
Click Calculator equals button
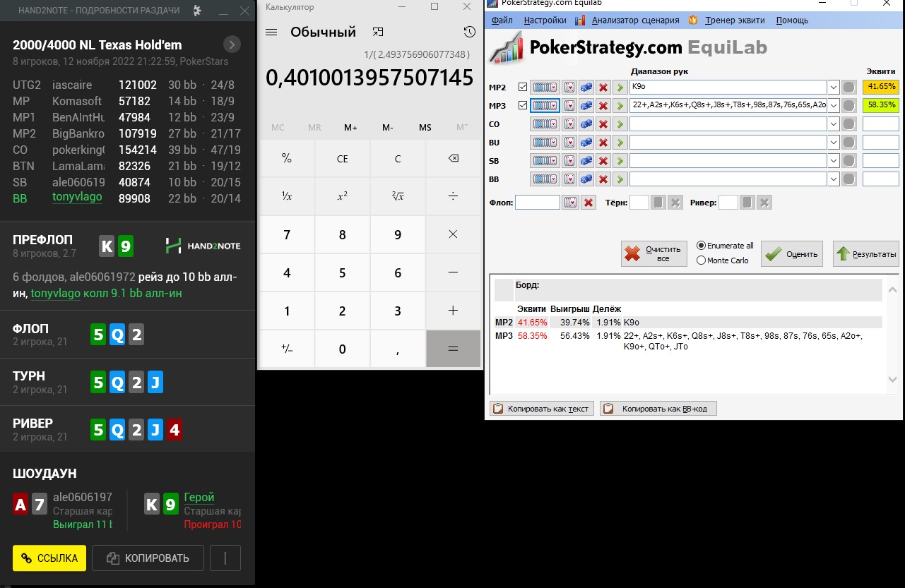(454, 349)
